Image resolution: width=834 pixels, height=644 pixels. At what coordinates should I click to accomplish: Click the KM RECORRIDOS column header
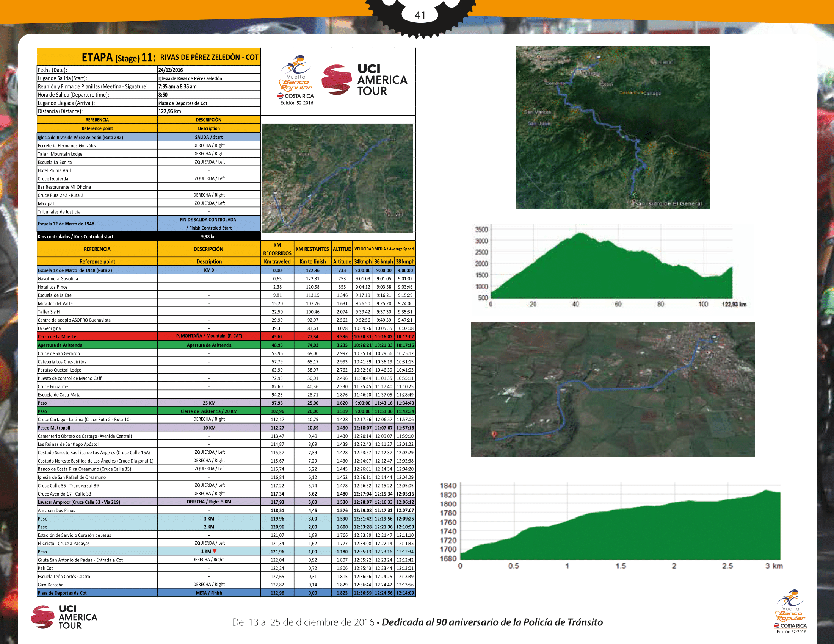pyautogui.click(x=277, y=249)
